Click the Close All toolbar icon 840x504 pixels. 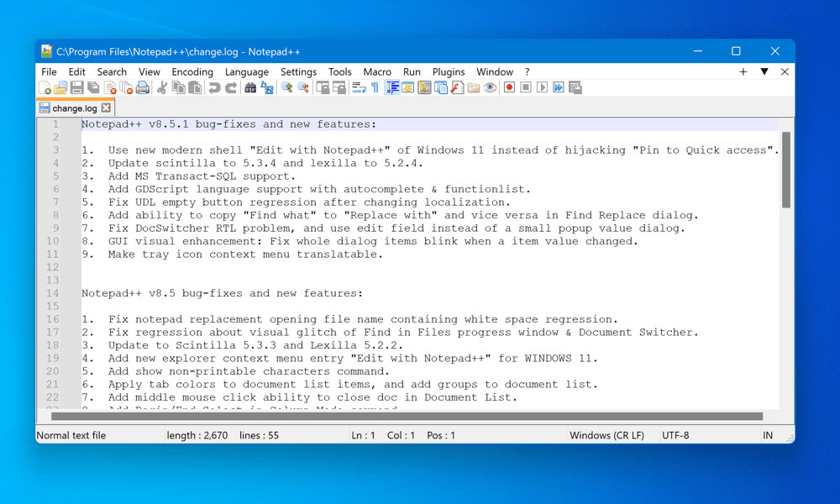coord(126,88)
